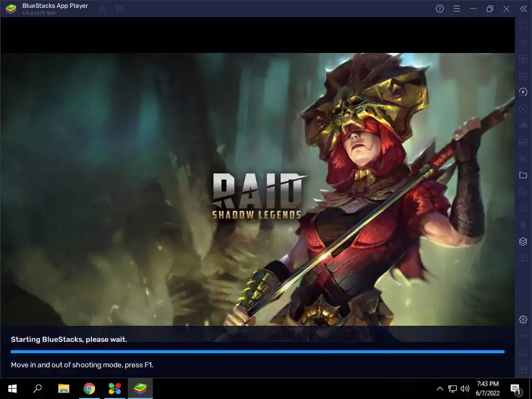Expand hidden system tray icons
This screenshot has height=399, width=532.
point(440,389)
